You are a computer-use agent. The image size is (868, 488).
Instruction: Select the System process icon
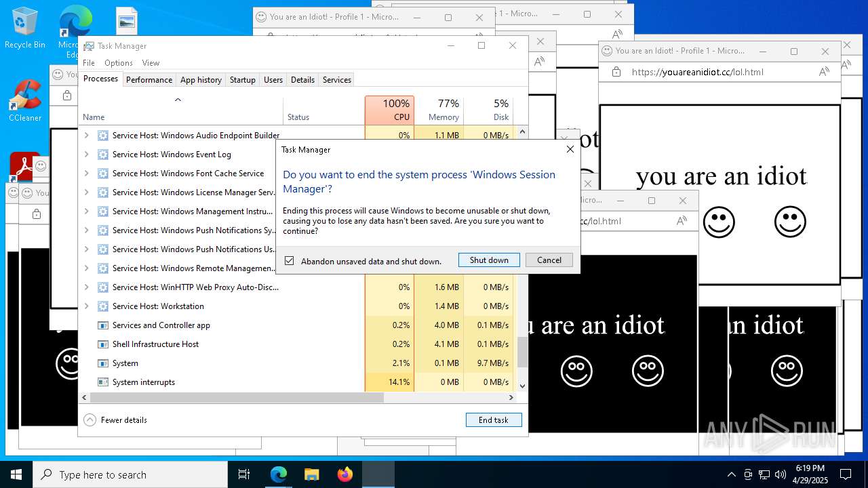point(103,363)
